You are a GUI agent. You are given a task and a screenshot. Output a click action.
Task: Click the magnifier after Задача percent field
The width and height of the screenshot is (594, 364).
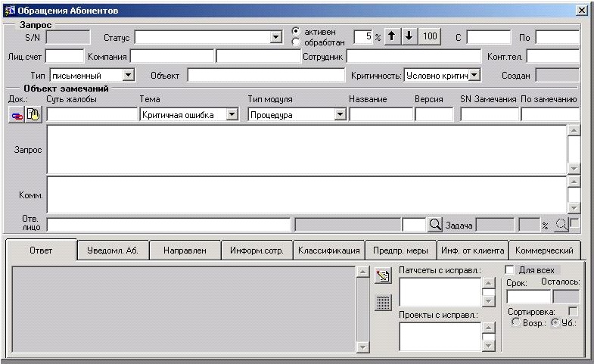point(561,224)
